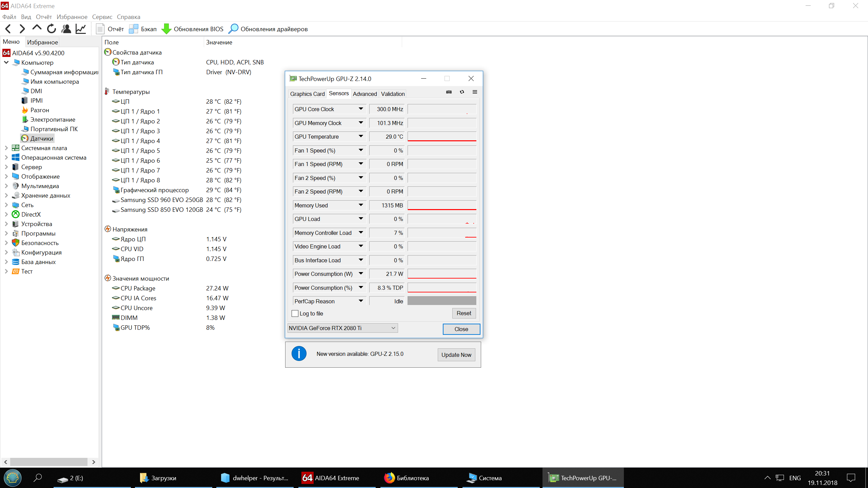Click GPU-Z refresh icon
The image size is (868, 488).
click(x=462, y=92)
